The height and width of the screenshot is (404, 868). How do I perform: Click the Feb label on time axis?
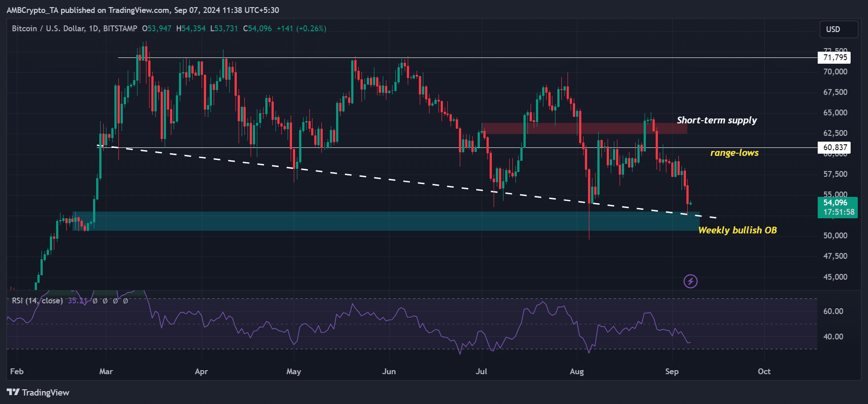[17, 371]
